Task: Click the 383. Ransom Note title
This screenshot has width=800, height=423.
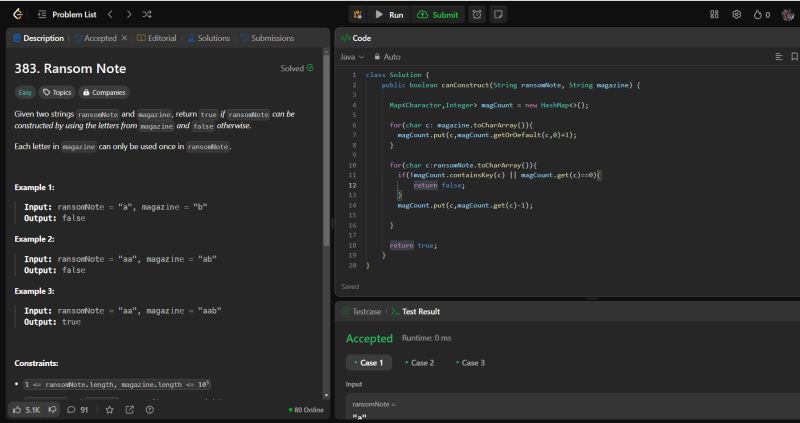Action: 70,68
